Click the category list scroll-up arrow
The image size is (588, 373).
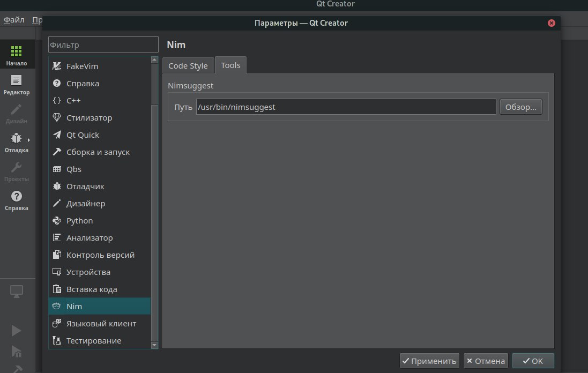(154, 59)
